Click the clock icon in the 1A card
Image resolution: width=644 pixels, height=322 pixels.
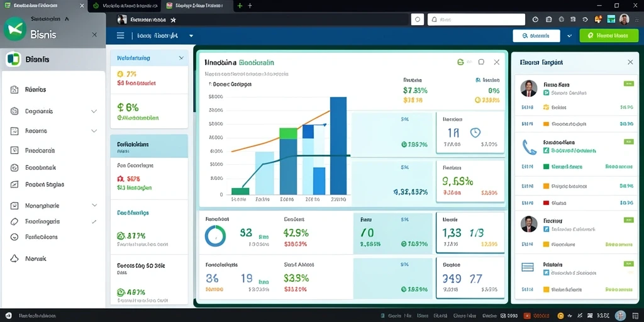click(475, 132)
